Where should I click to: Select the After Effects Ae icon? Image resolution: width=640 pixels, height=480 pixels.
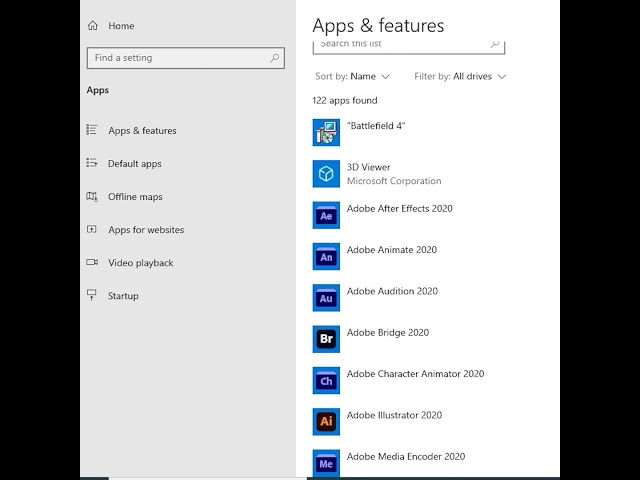(326, 215)
